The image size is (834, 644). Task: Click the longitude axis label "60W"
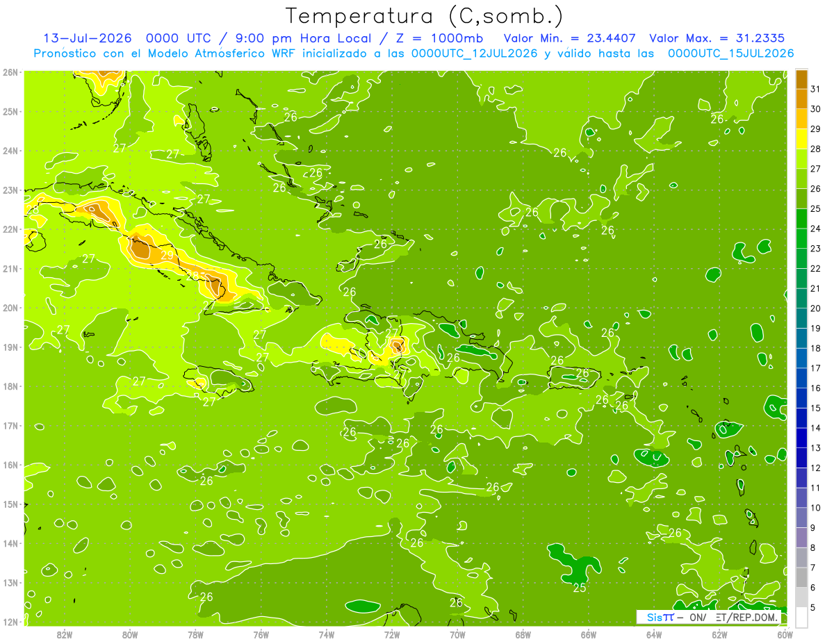[x=785, y=634]
